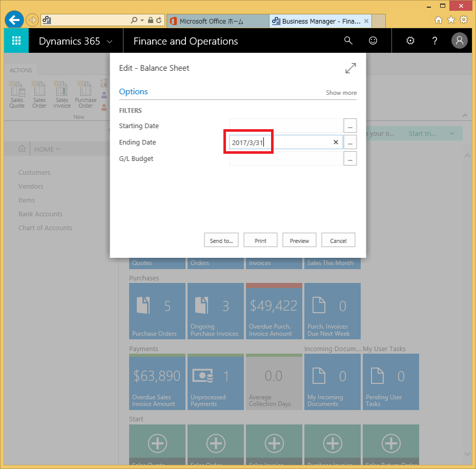Open the Starting Date lookup button

(350, 126)
